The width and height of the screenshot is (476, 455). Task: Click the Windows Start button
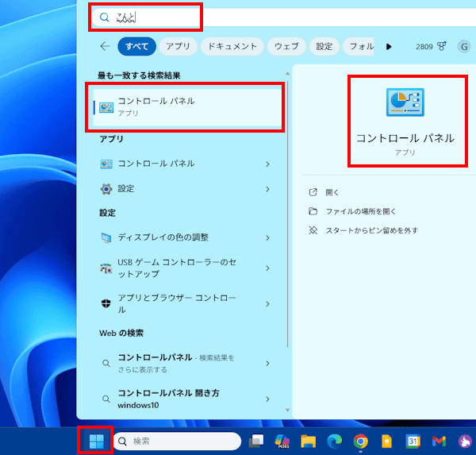pyautogui.click(x=96, y=441)
